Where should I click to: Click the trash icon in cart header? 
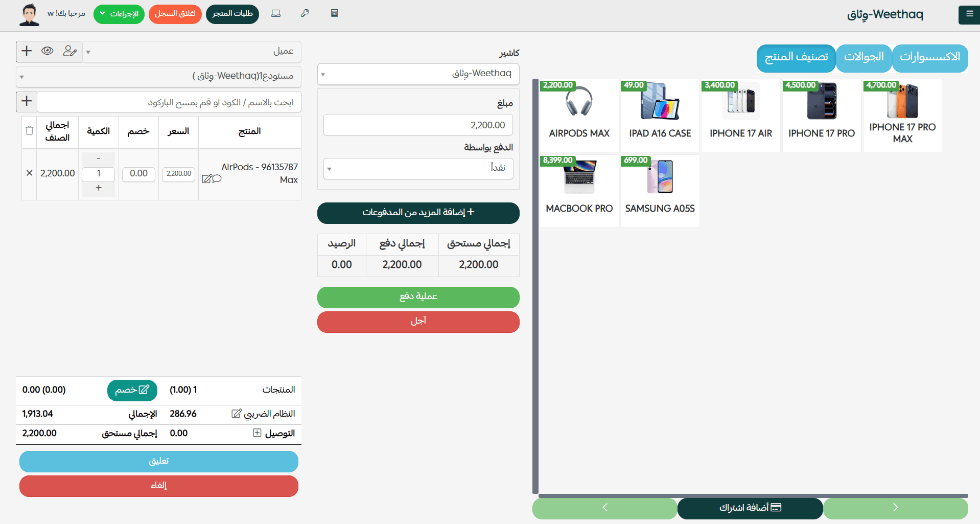click(30, 131)
